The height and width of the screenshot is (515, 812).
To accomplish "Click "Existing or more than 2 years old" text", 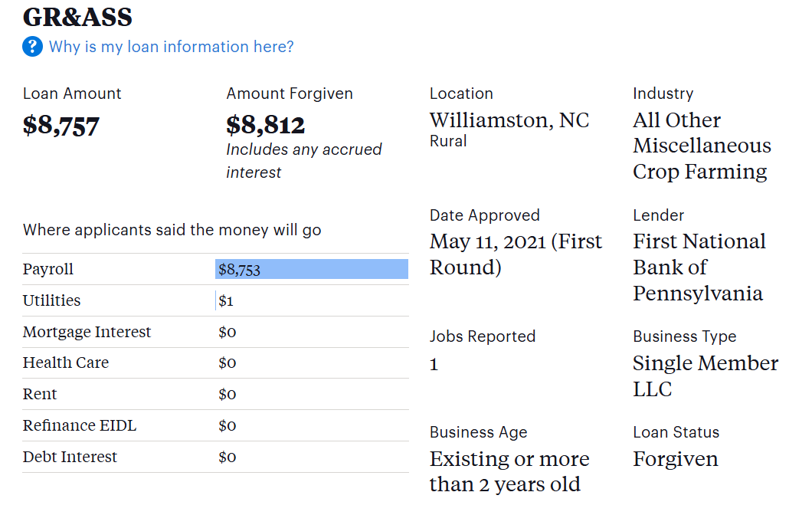I will (x=509, y=472).
